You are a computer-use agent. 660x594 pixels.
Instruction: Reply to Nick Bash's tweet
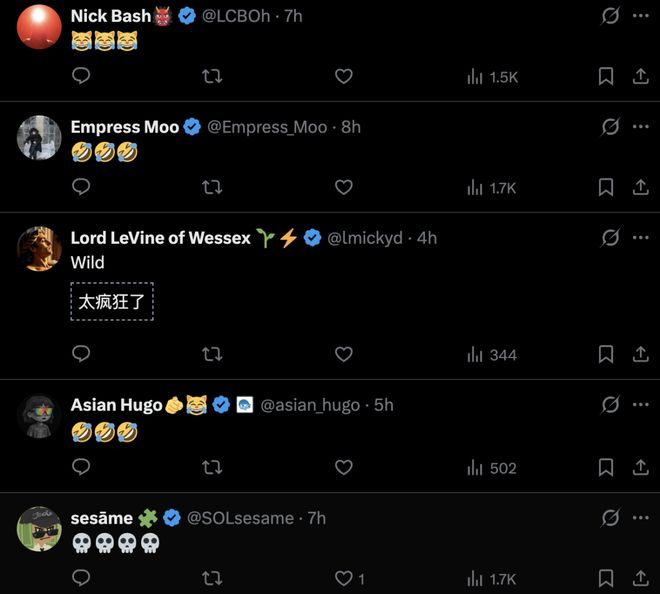(82, 76)
